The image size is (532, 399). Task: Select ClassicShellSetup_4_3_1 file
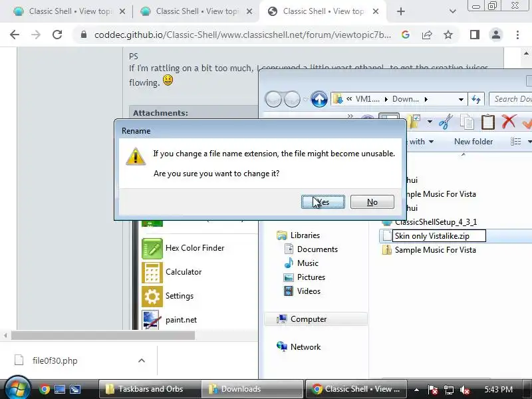436,222
